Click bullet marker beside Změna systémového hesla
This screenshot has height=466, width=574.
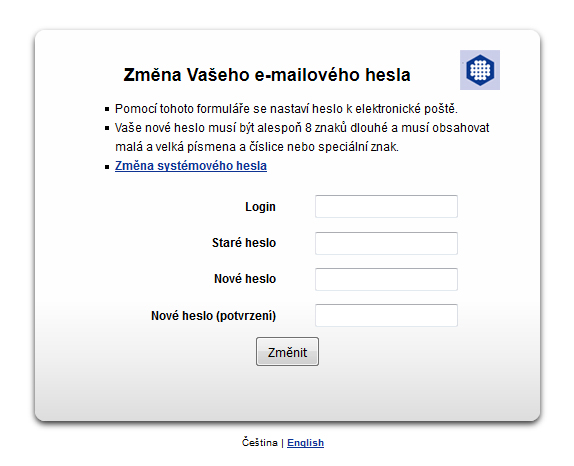pyautogui.click(x=107, y=167)
